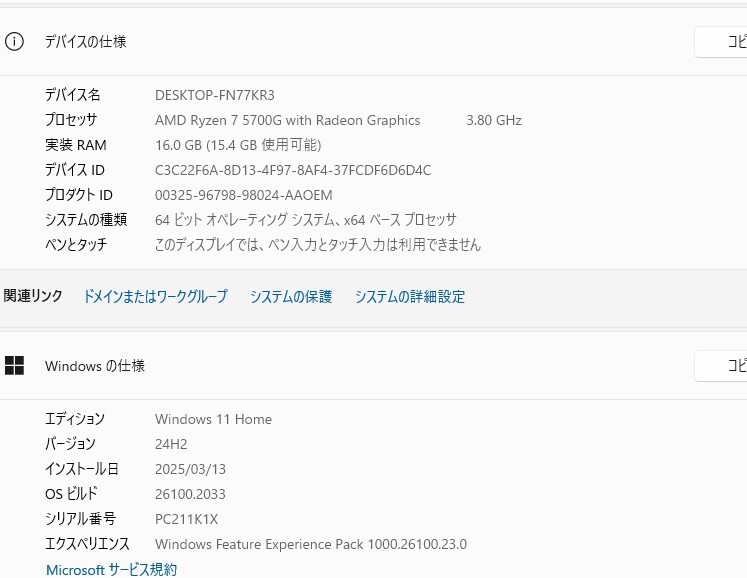This screenshot has height=578, width=747.
Task: Open the システムの保護 link
Action: (291, 296)
